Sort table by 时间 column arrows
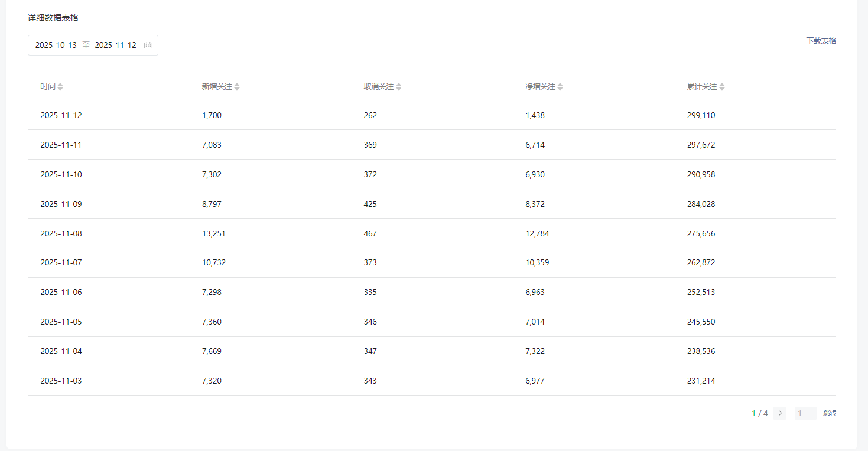Screen dimensions: 868x451 tap(60, 87)
